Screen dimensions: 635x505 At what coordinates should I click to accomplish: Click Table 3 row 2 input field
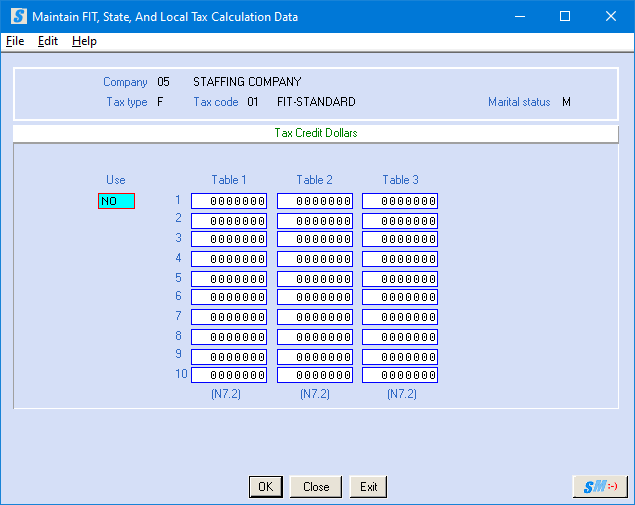pos(400,221)
